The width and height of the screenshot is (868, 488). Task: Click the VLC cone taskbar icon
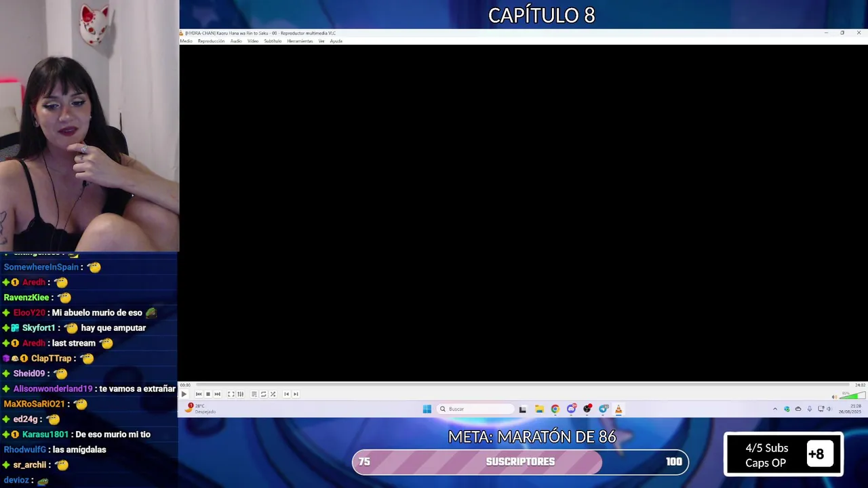point(618,409)
